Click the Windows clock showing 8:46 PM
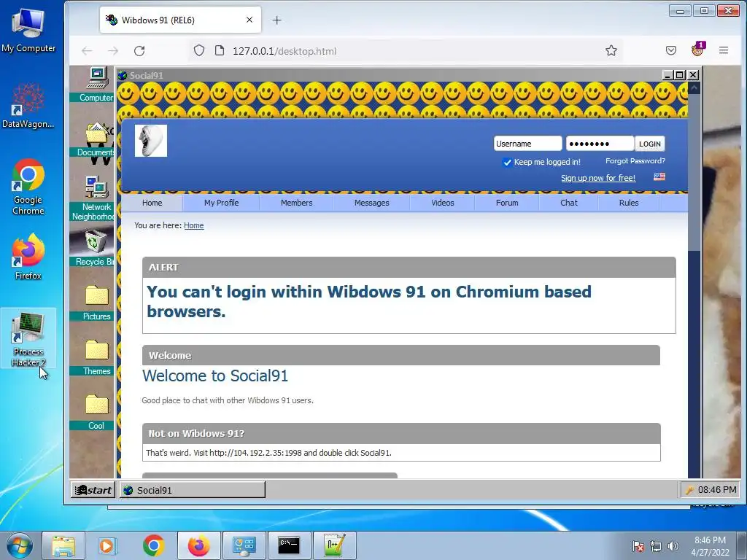 point(711,546)
